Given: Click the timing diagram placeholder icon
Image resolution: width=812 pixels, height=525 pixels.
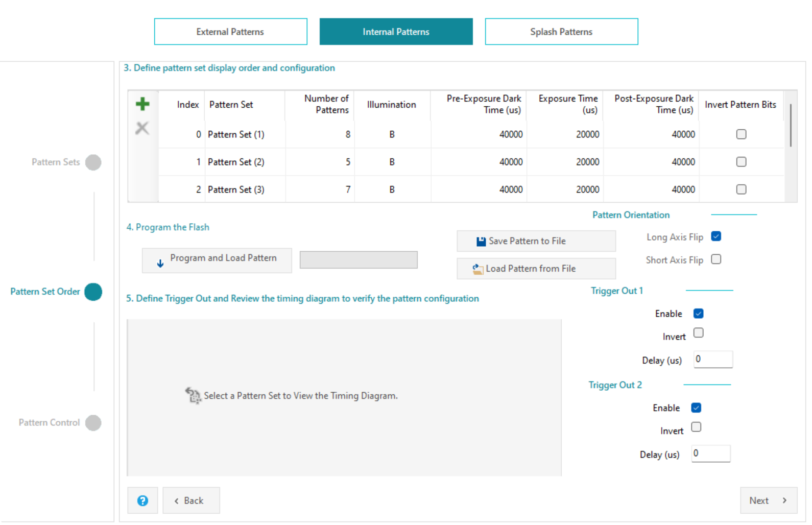Looking at the screenshot, I should 193,395.
